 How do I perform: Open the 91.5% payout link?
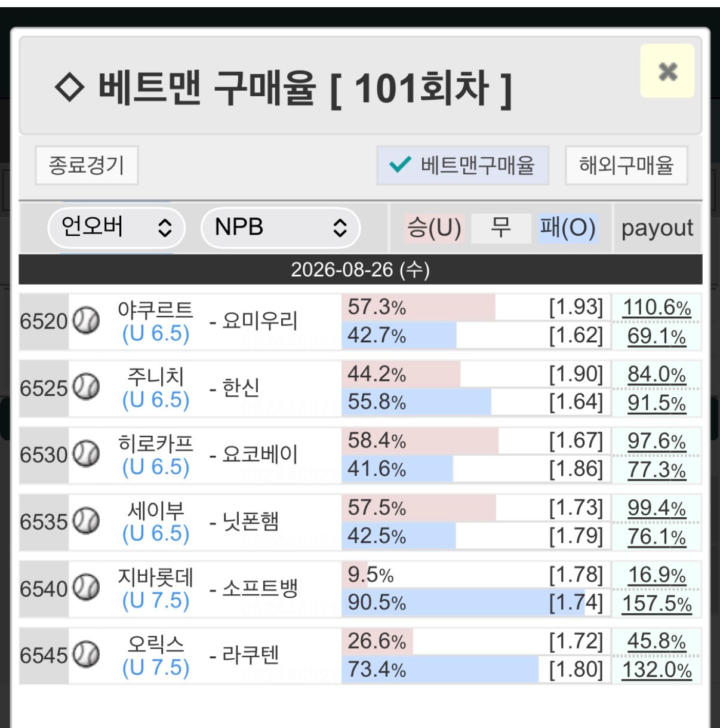[657, 403]
